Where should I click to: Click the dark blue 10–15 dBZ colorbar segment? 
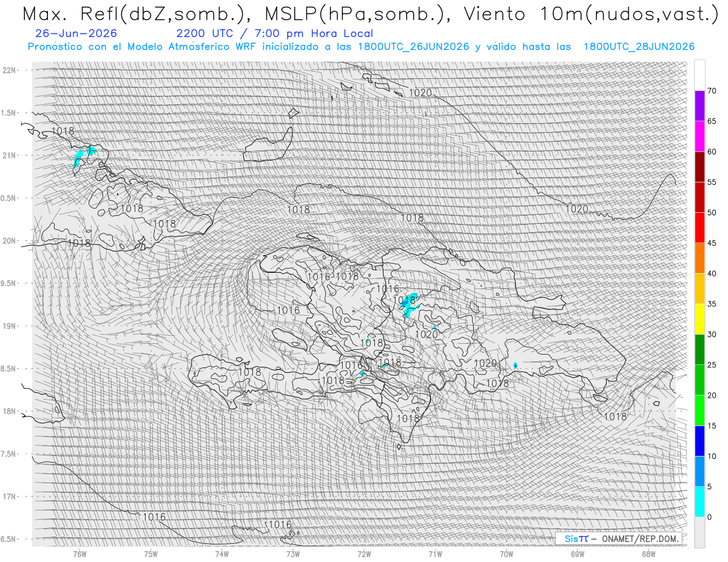coord(699,441)
